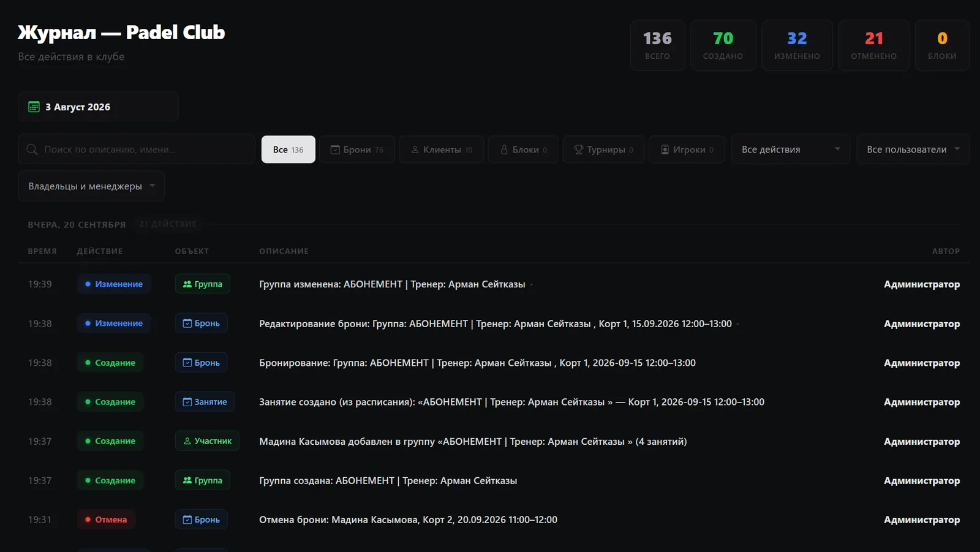This screenshot has width=980, height=552.
Task: Click the lock icon in Блоки tab
Action: [504, 149]
